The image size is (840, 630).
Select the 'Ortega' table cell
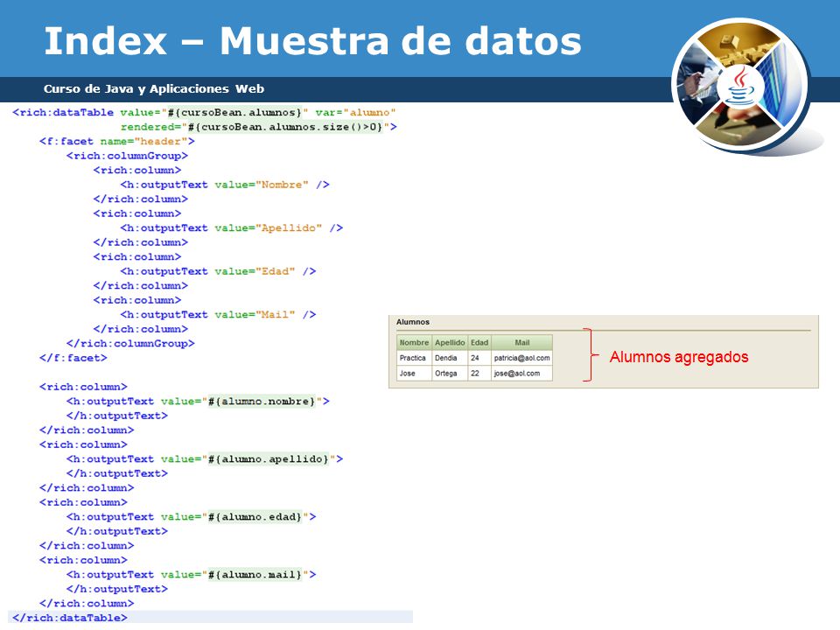tap(450, 374)
